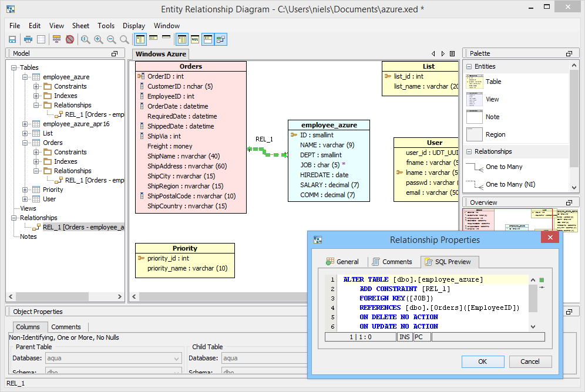585x392 pixels.
Task: Select the Views node in model tree
Action: coord(28,209)
